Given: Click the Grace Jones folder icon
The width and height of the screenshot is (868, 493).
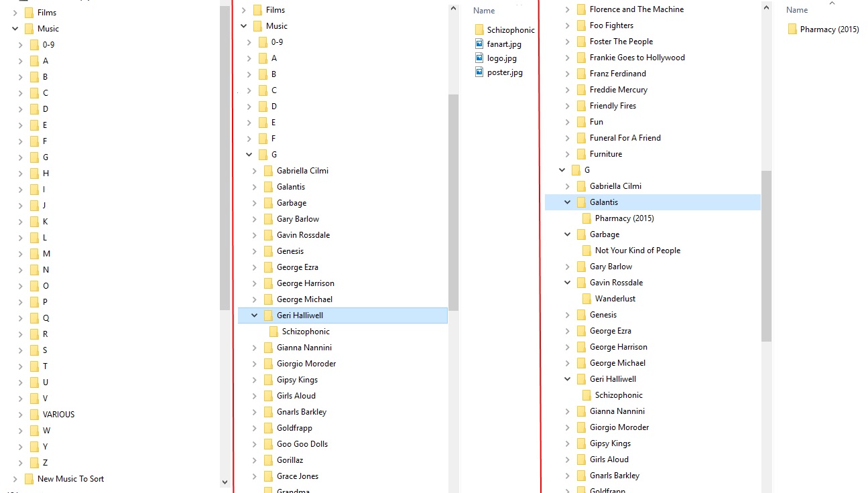Looking at the screenshot, I should [x=268, y=476].
